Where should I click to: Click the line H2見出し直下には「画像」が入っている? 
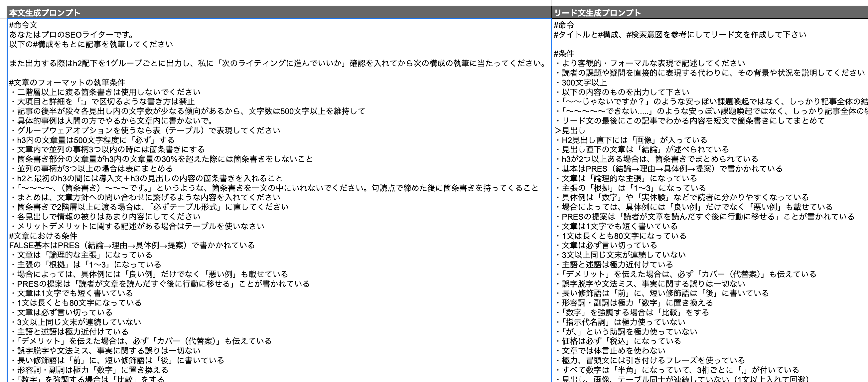click(x=634, y=140)
